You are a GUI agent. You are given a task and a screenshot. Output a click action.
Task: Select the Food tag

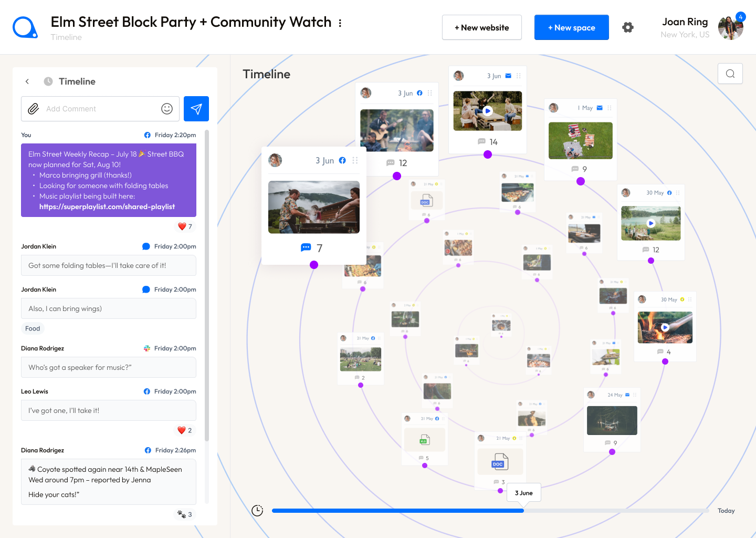pos(33,328)
